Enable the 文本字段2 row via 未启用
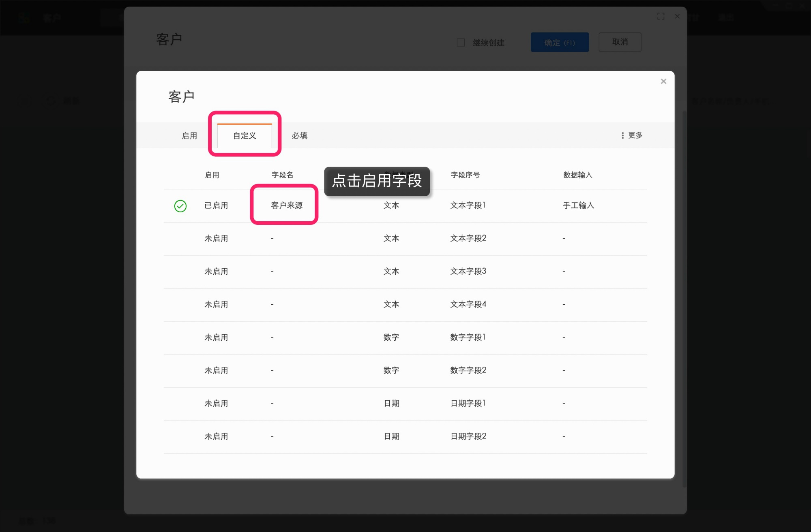The image size is (811, 532). tap(216, 239)
